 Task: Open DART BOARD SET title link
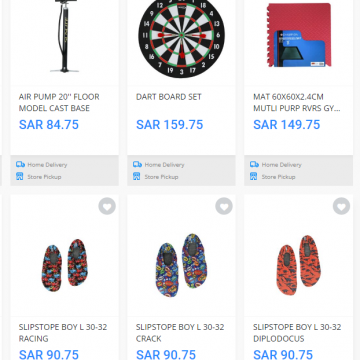(169, 97)
